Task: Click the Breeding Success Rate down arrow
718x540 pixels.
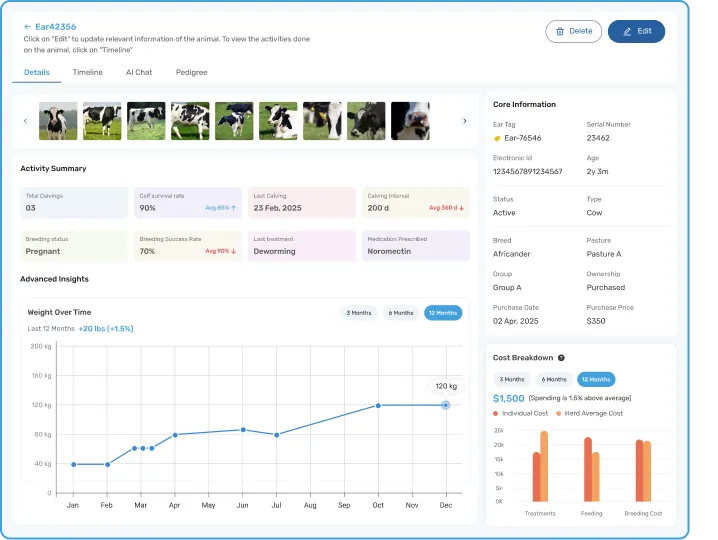Action: (x=234, y=251)
